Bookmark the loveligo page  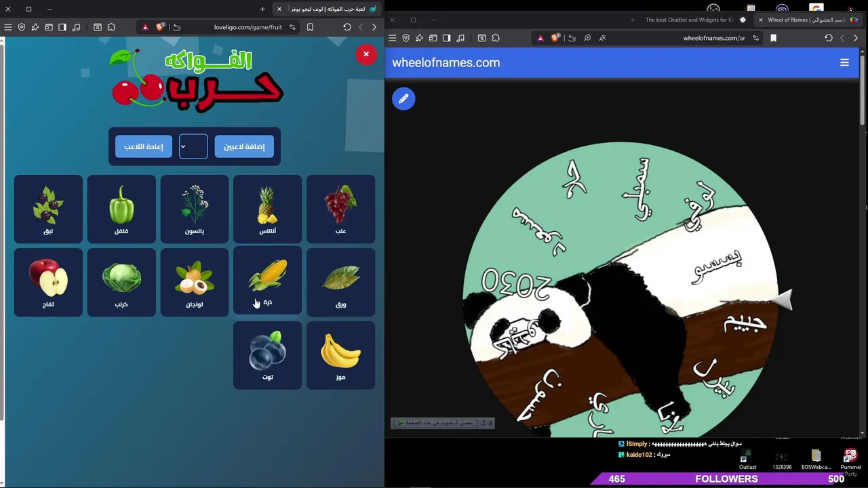(x=310, y=27)
